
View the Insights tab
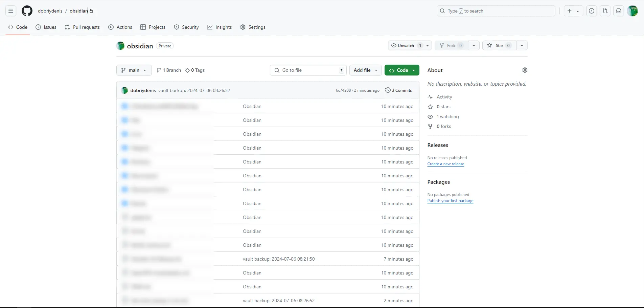220,27
